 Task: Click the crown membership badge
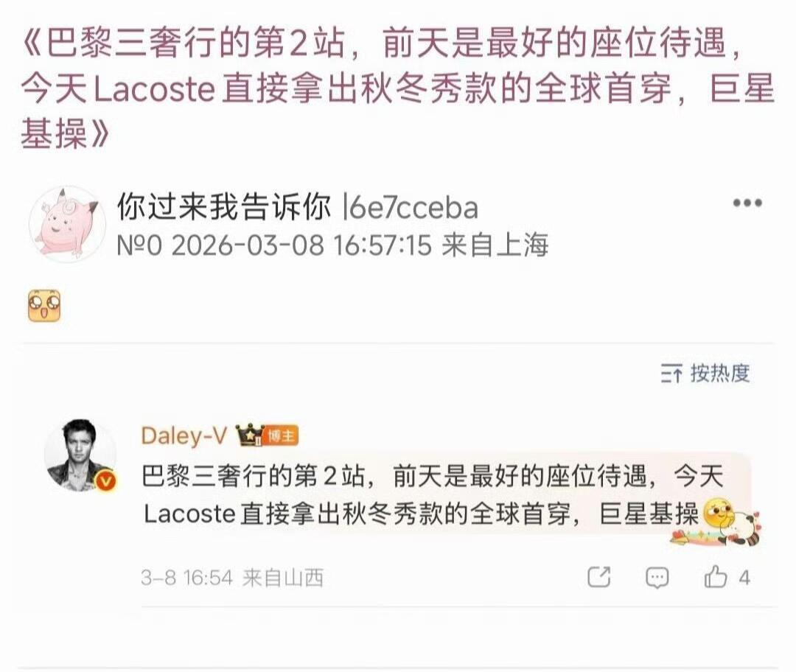(x=251, y=435)
